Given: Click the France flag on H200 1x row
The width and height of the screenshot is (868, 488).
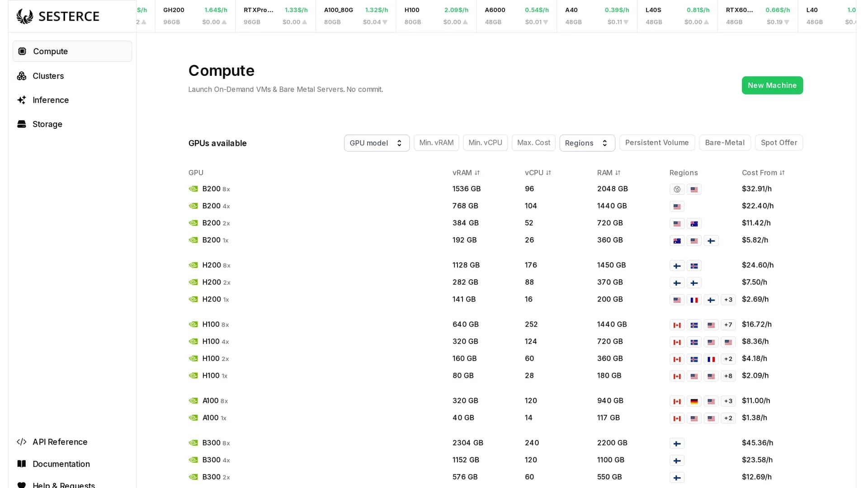Looking at the screenshot, I should [x=694, y=300].
